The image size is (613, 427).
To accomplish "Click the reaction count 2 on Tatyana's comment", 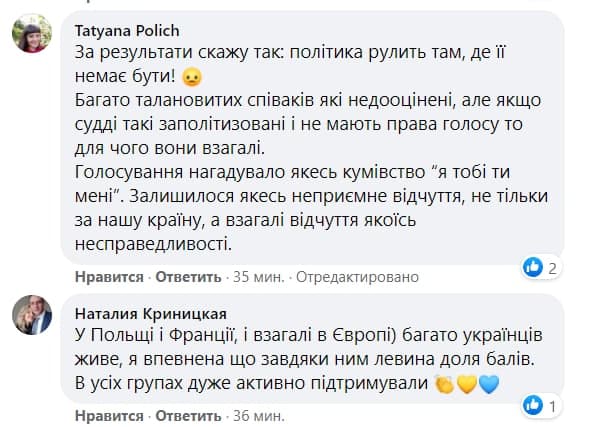I will [552, 267].
